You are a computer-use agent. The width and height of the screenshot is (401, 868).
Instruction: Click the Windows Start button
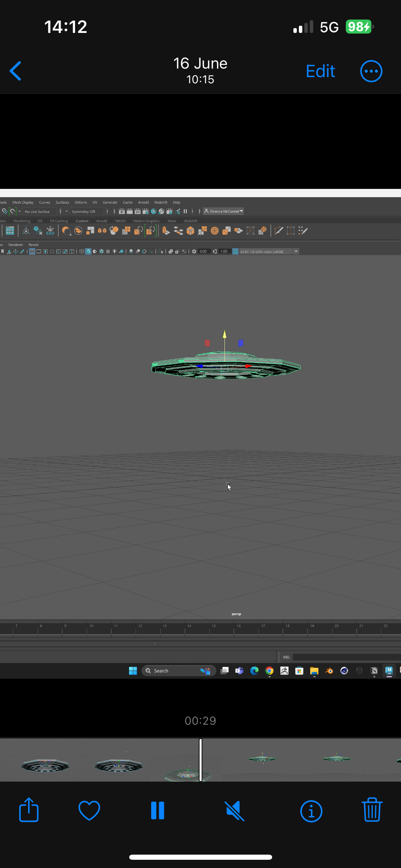133,671
